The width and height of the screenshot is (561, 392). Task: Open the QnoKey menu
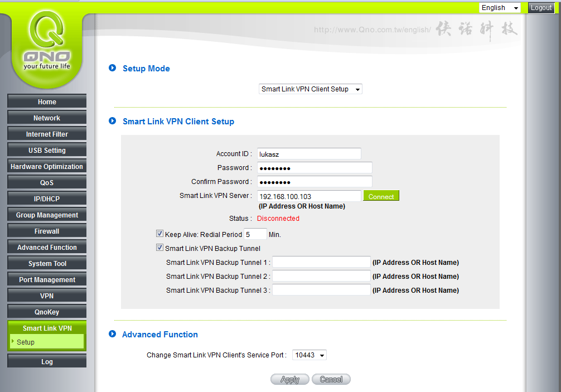pyautogui.click(x=47, y=312)
